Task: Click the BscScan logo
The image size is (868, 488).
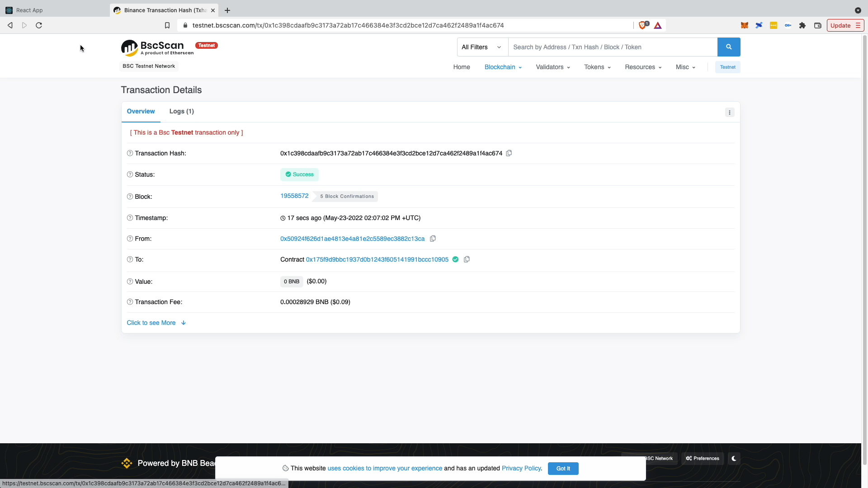Action: point(157,47)
